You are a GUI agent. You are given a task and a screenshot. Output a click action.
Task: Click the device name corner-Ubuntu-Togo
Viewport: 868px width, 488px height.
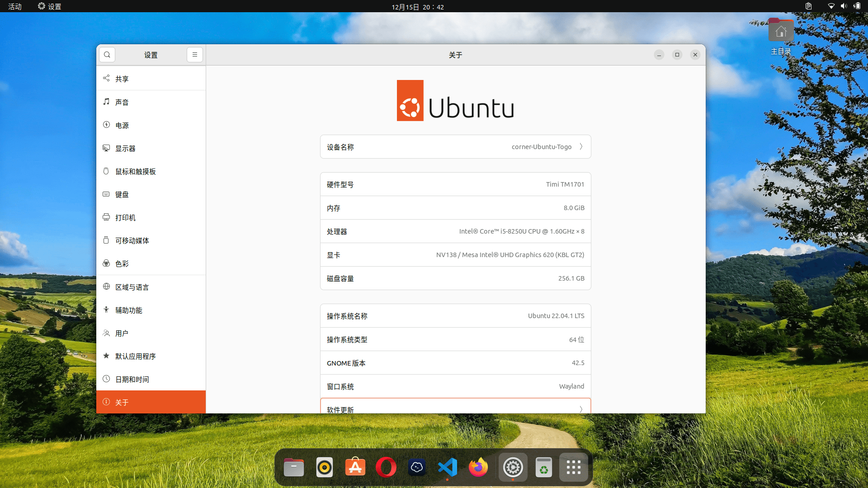coord(541,146)
